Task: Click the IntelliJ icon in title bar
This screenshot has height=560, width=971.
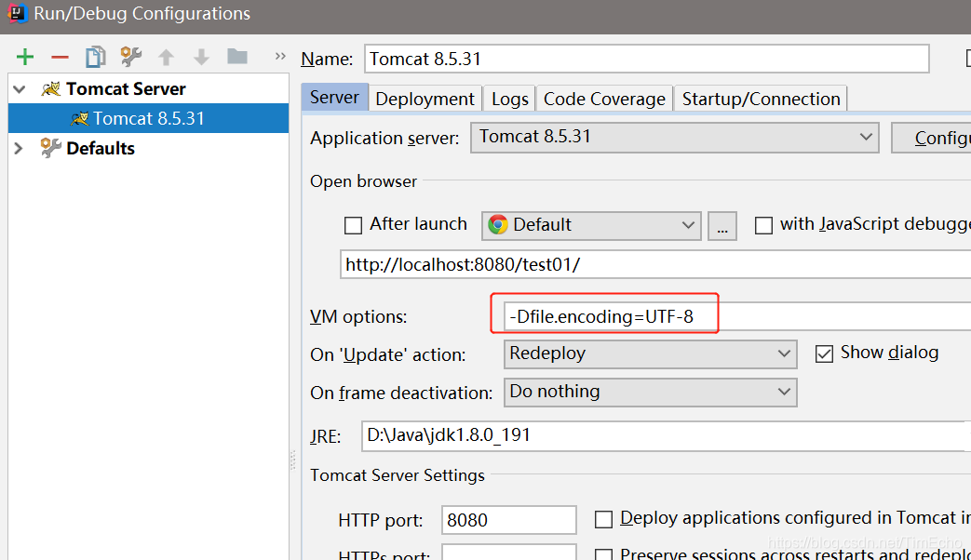Action: point(17,13)
